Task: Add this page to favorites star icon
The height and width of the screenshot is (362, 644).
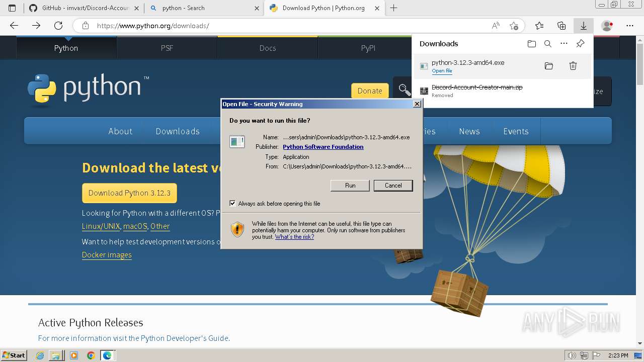Action: (x=514, y=26)
